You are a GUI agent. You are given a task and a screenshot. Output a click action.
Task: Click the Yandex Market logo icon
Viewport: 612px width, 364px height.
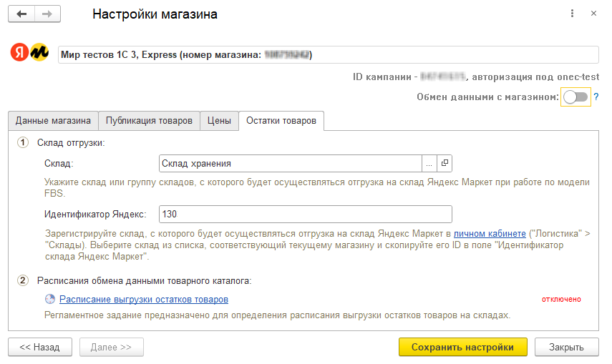click(x=30, y=53)
